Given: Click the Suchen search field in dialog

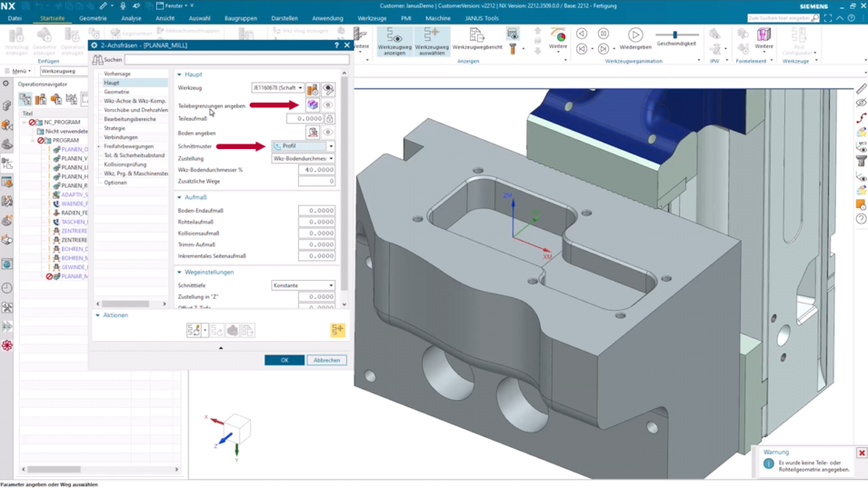Looking at the screenshot, I should pyautogui.click(x=237, y=59).
